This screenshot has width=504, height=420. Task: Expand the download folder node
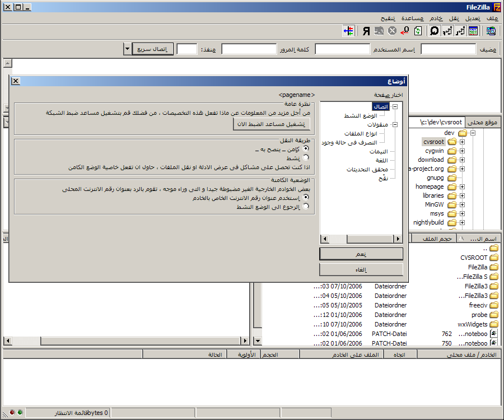pos(462,160)
